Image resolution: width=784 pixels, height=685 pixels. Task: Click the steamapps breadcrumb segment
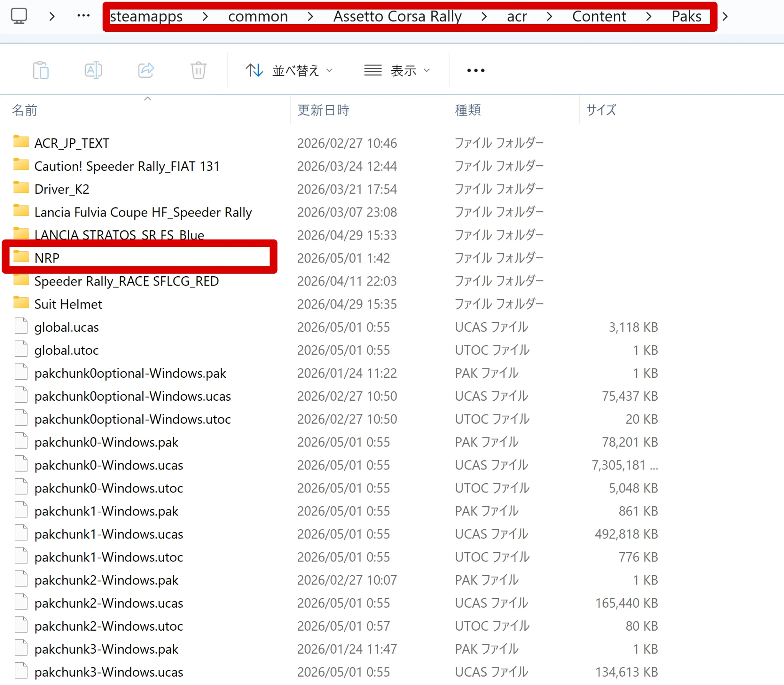pos(146,16)
